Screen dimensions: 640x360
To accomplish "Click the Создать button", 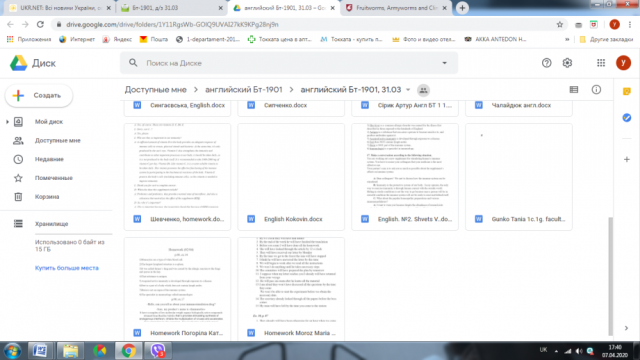I will (39, 96).
